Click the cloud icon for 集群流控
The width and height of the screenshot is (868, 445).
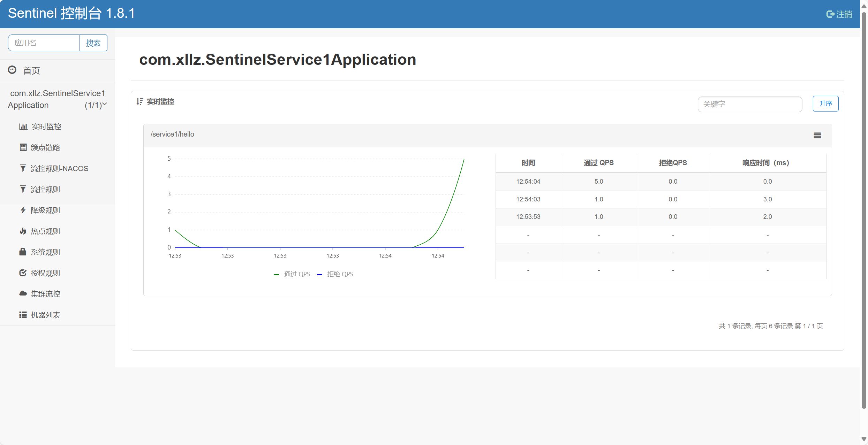click(x=23, y=293)
